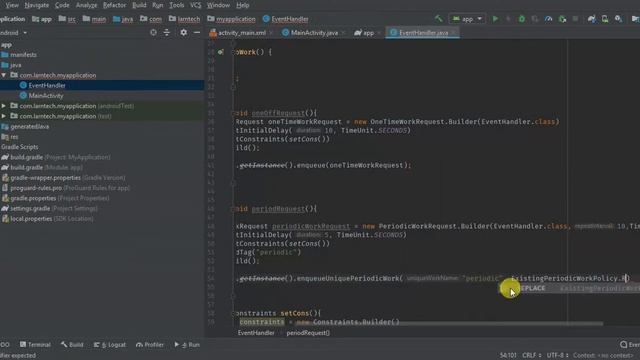
Task: Hide the project tool window
Action: coord(197,32)
